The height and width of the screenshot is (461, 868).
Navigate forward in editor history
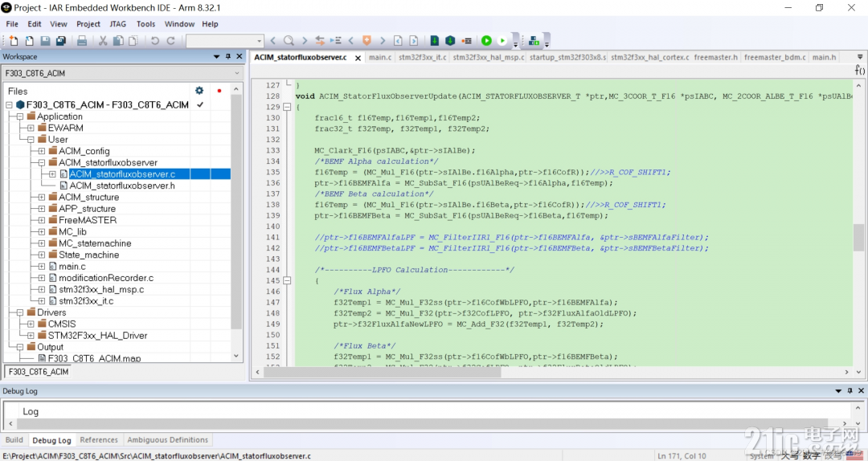click(414, 40)
